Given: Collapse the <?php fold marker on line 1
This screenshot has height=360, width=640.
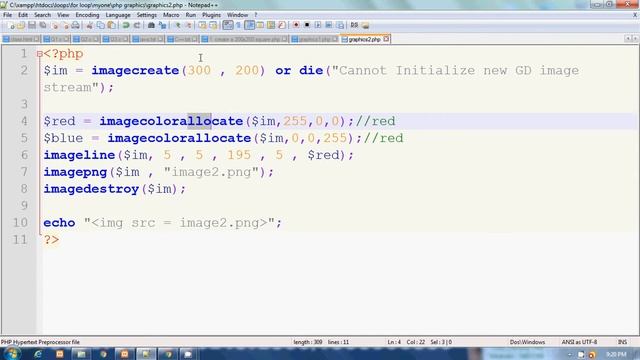Looking at the screenshot, I should (40, 54).
